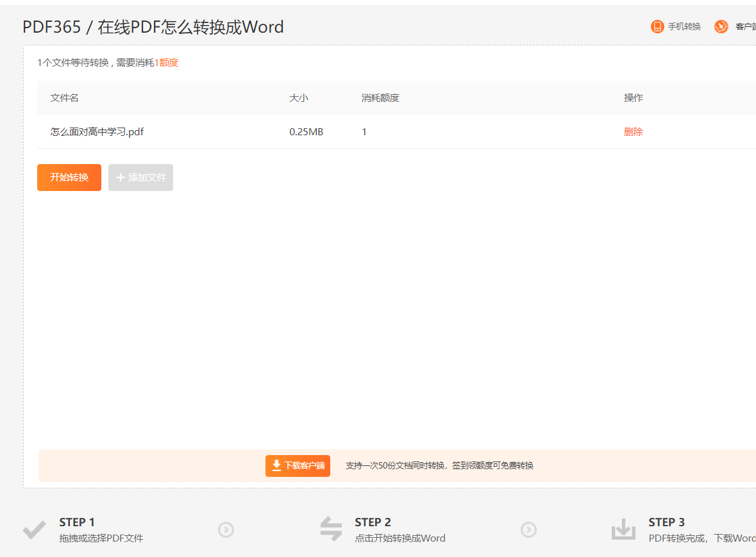Click the STEP 3 download tray icon

(x=622, y=529)
